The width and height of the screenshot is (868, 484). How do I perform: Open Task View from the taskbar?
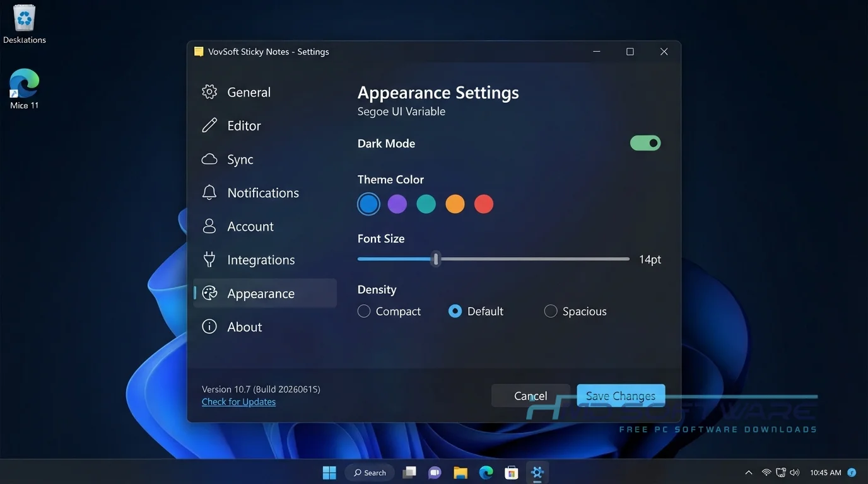[409, 473]
